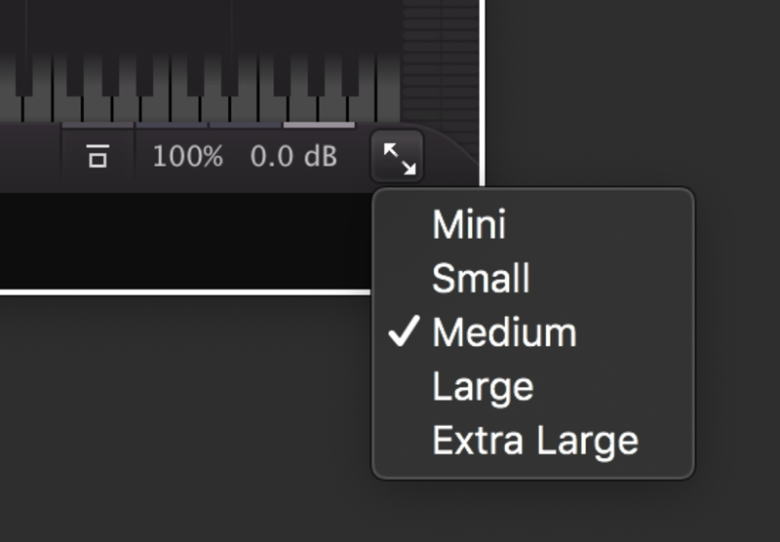
Task: Click the empty cell left of collapse icon
Action: [30, 157]
